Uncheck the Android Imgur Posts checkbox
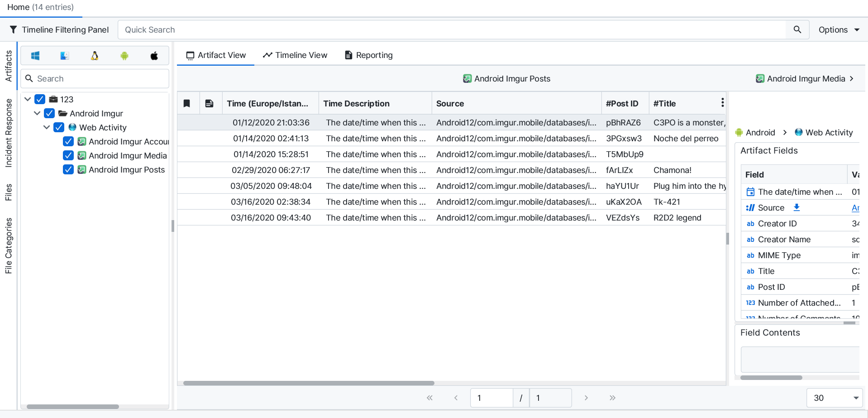 click(x=68, y=169)
